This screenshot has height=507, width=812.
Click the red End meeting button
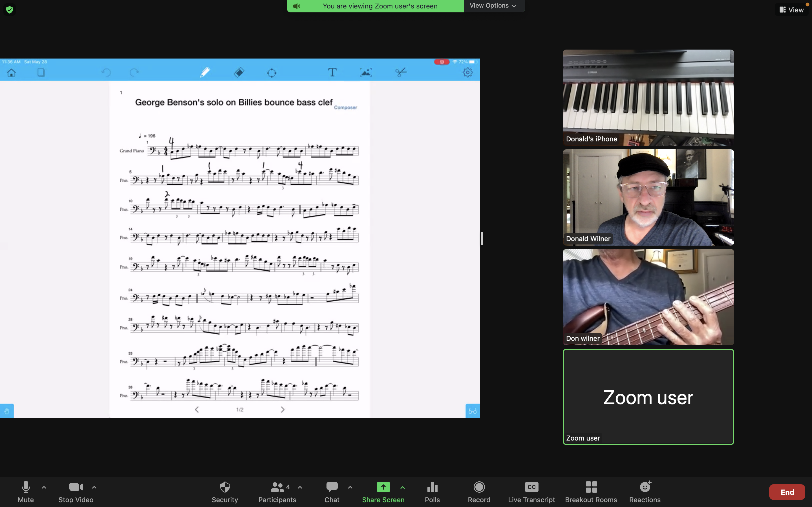(787, 492)
